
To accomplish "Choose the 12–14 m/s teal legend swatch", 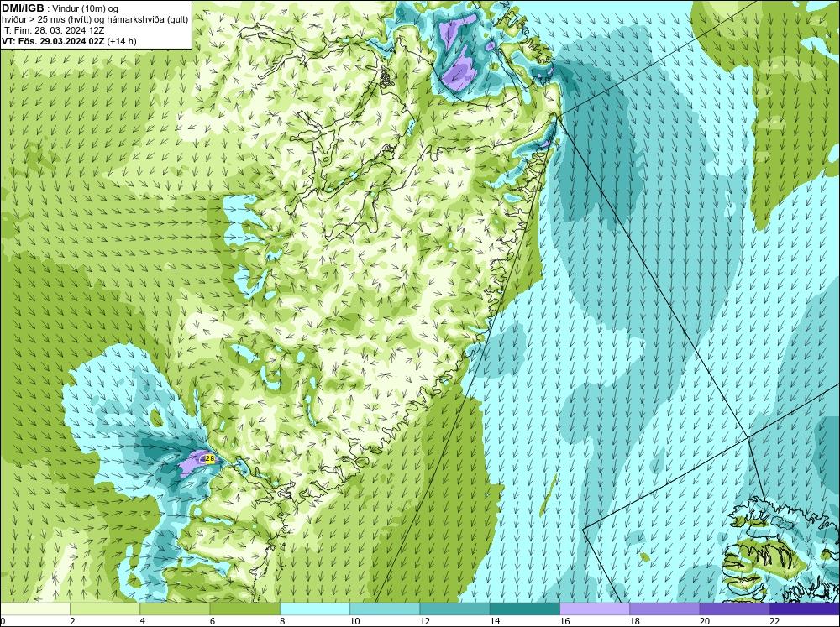I will (454, 609).
